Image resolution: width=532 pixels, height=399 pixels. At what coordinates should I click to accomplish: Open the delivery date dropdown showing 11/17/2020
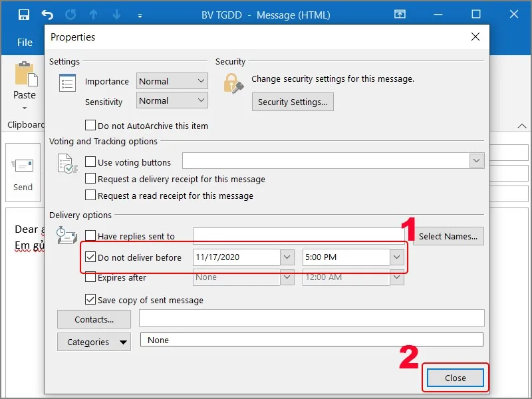tap(287, 257)
